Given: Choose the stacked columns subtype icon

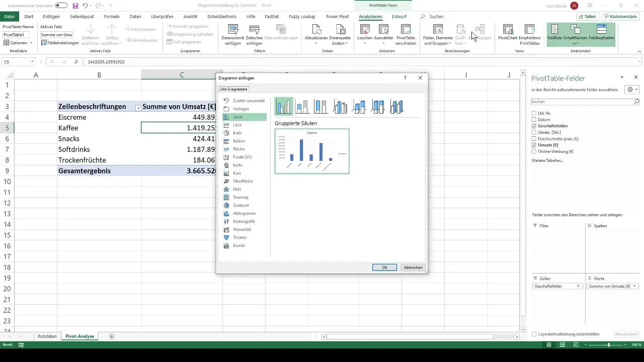Looking at the screenshot, I should click(x=302, y=107).
